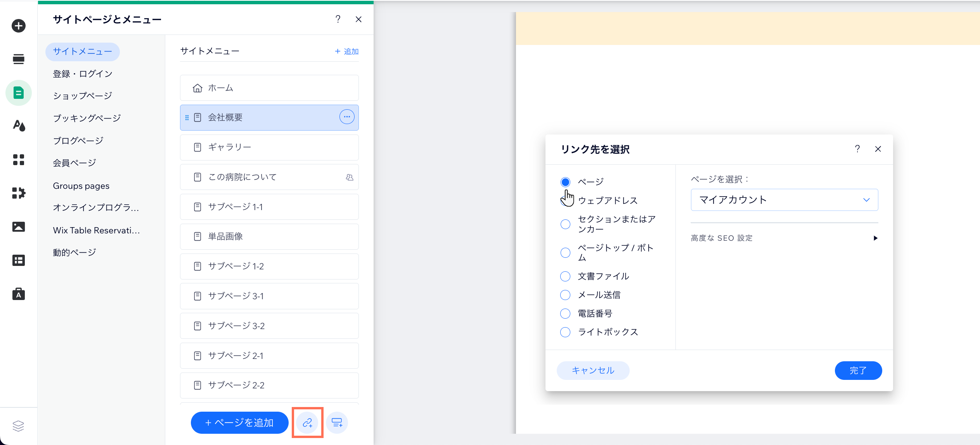Open the Layers icon at bottom left
The width and height of the screenshot is (980, 445).
[18, 426]
